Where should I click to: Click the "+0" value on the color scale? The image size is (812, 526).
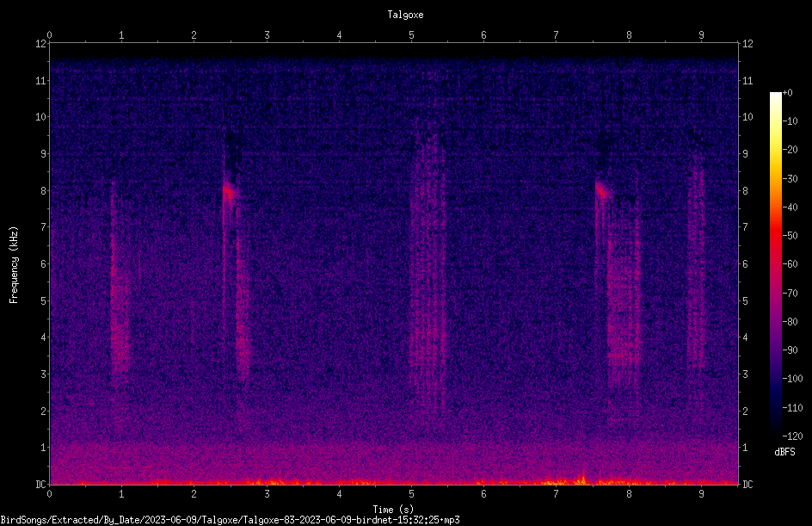(787, 93)
